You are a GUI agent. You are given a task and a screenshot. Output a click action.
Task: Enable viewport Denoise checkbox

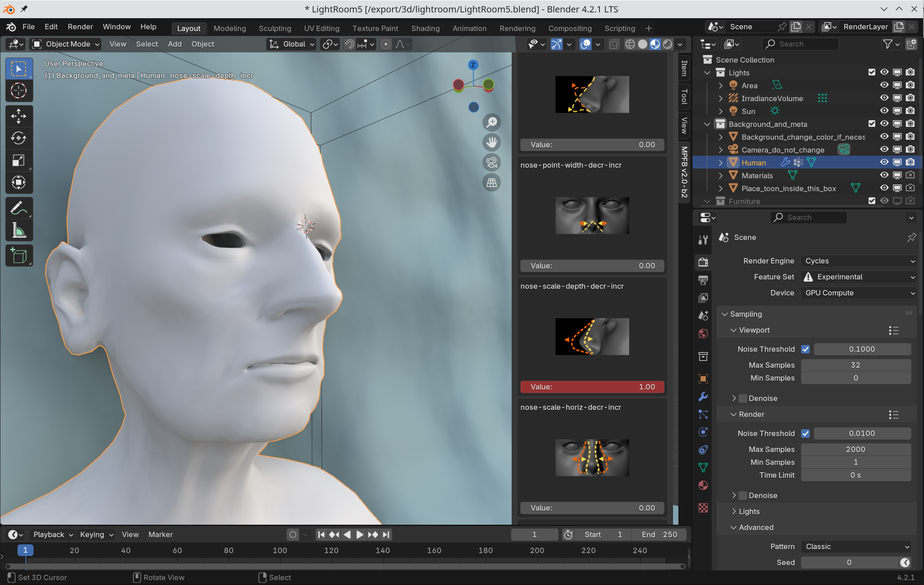743,398
